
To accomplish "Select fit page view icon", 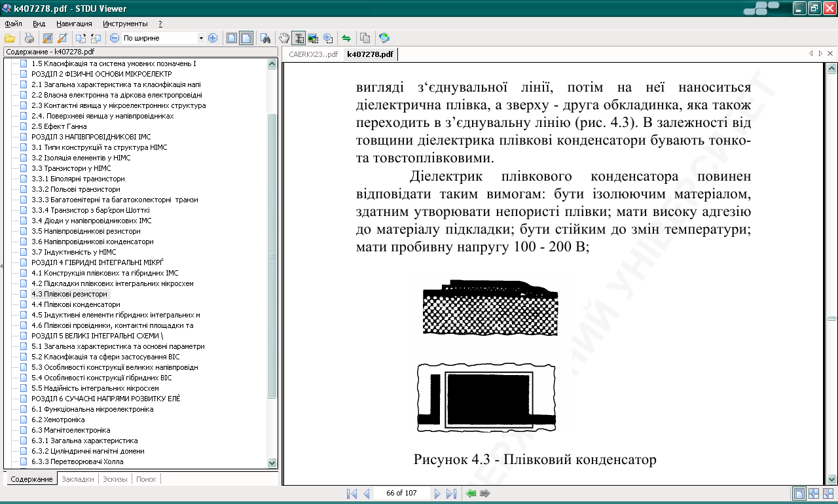I will click(232, 38).
